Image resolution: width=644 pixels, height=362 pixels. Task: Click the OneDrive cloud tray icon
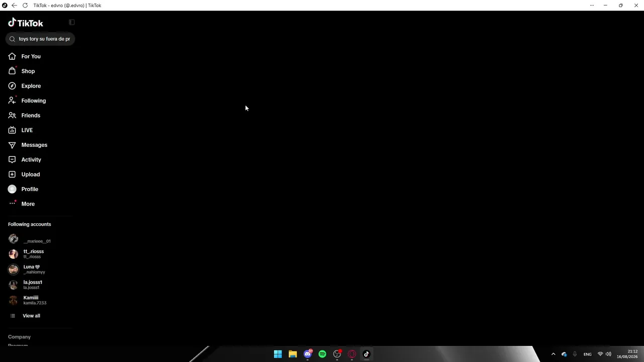point(564,354)
